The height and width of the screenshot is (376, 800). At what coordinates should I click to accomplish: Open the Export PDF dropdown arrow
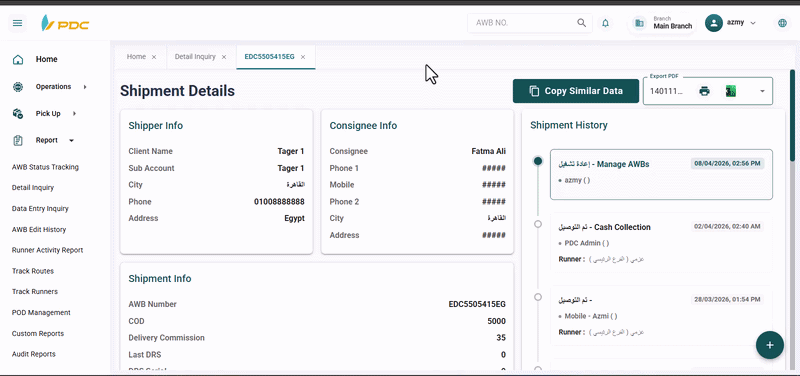click(x=762, y=91)
